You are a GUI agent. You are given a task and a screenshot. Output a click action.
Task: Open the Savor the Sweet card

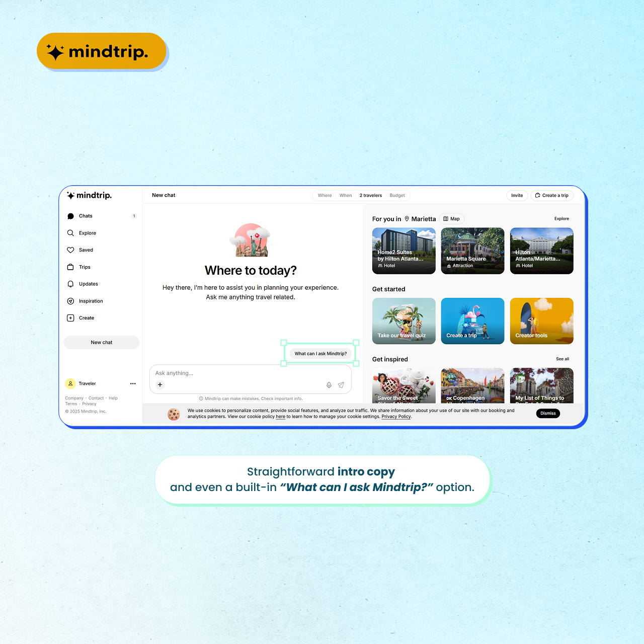(404, 385)
